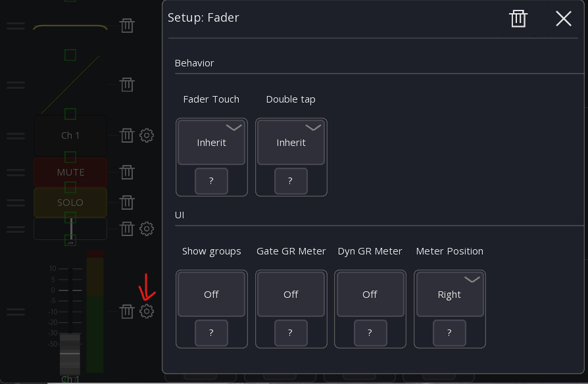Click trash icon next to SOLO button
This screenshot has width=588, height=384.
(x=127, y=203)
